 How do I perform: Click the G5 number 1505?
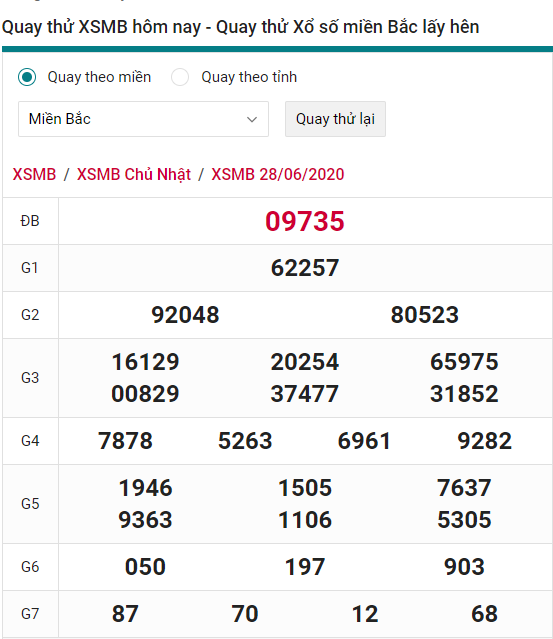305,488
